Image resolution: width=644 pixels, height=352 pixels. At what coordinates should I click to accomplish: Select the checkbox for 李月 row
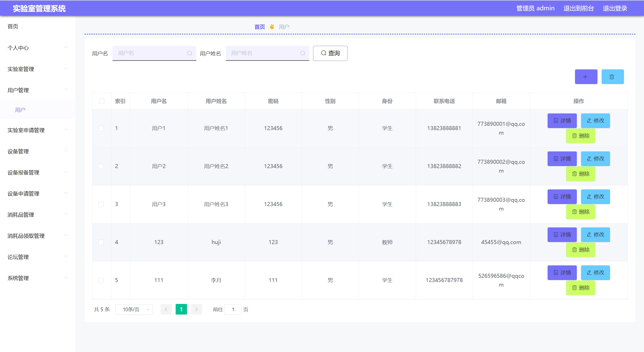click(101, 280)
